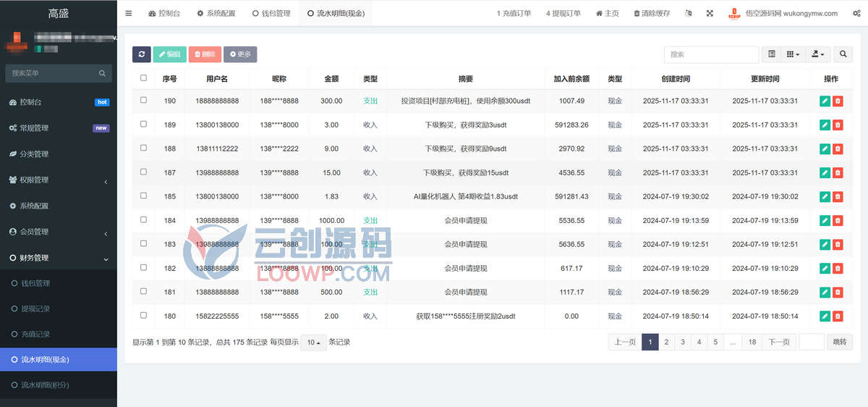The height and width of the screenshot is (407, 868).
Task: Open the 更多 dropdown button
Action: coord(240,54)
